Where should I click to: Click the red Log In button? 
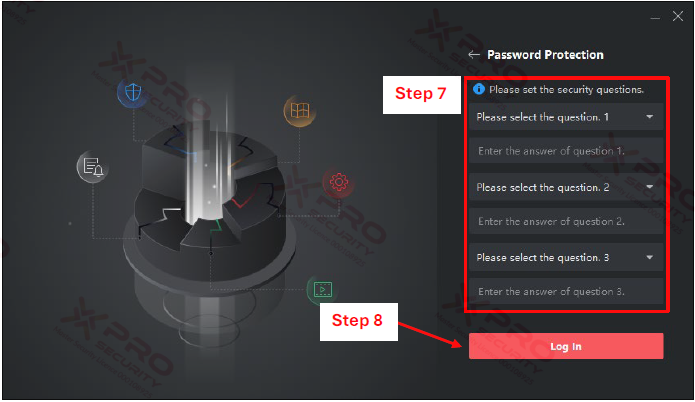pyautogui.click(x=566, y=346)
